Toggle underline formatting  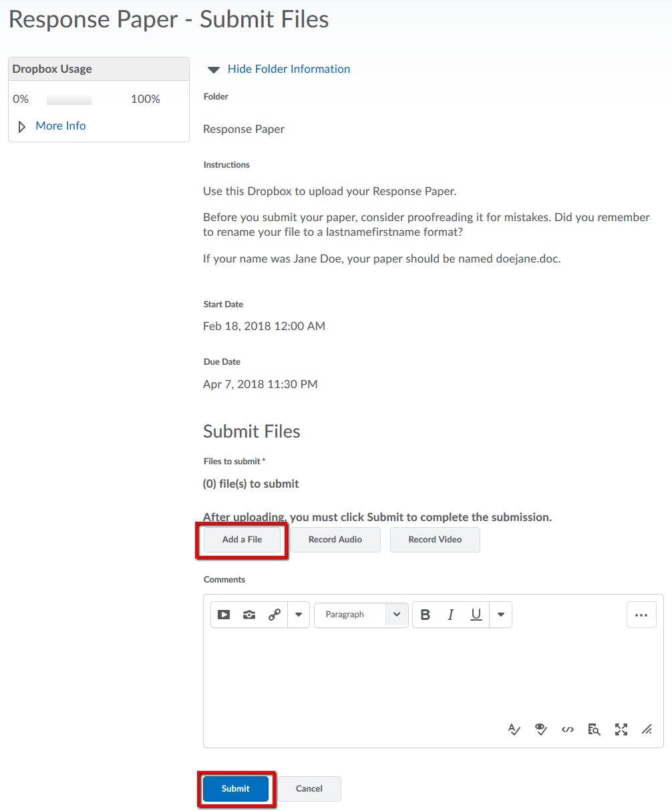[x=476, y=615]
